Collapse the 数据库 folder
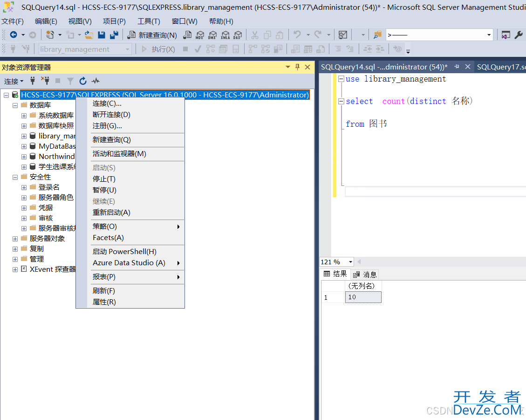 coord(15,105)
